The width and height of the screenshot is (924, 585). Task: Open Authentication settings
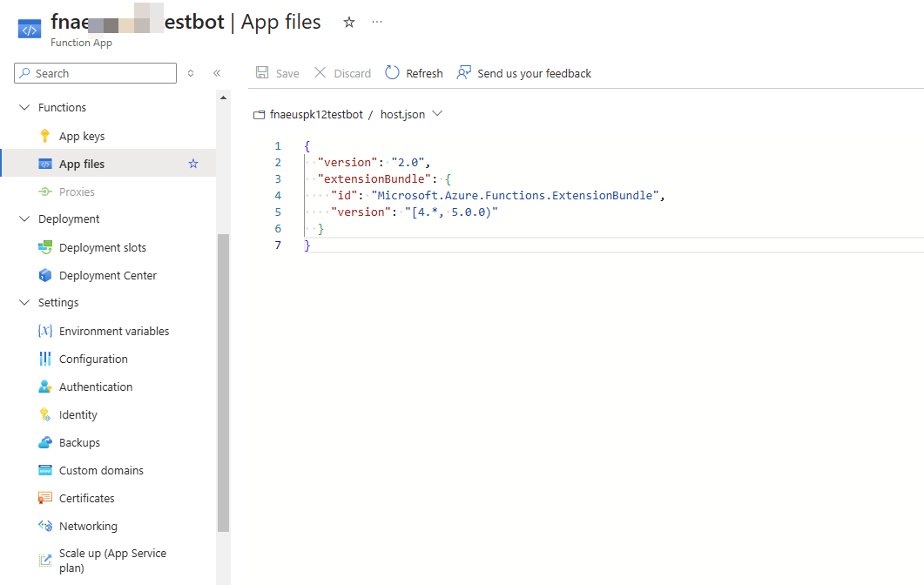pyautogui.click(x=96, y=387)
